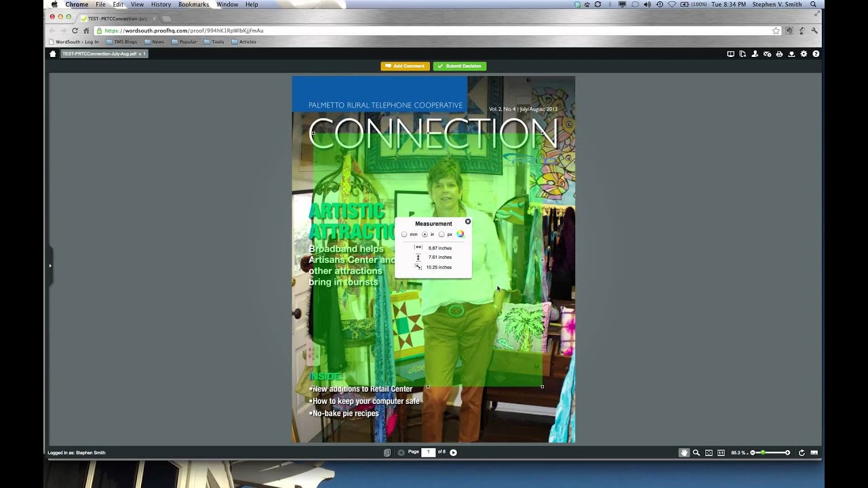The height and width of the screenshot is (488, 868).
Task: Click the volume icon in menu bar
Action: click(x=647, y=5)
